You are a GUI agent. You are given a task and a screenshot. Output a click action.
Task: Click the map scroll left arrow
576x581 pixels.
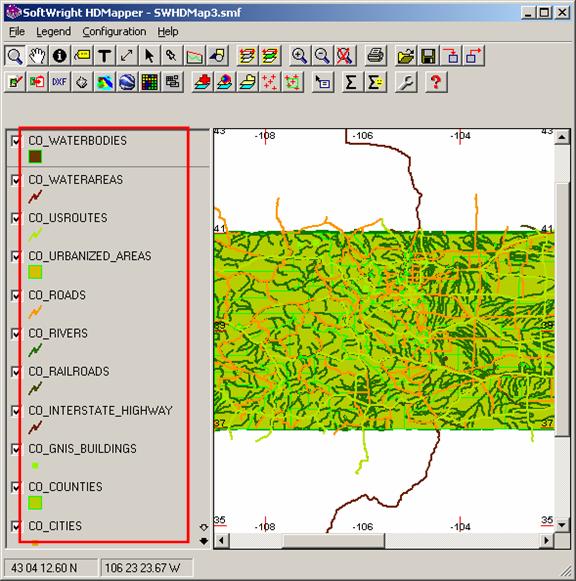(222, 541)
